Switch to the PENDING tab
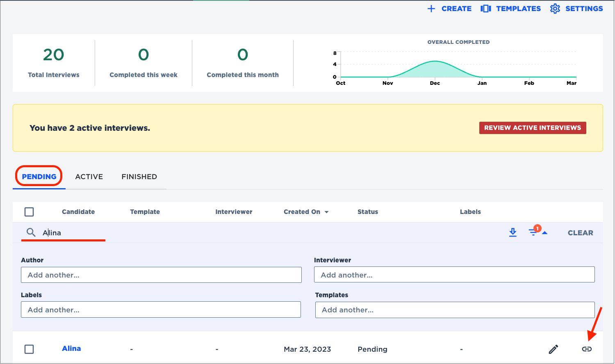 click(x=39, y=177)
